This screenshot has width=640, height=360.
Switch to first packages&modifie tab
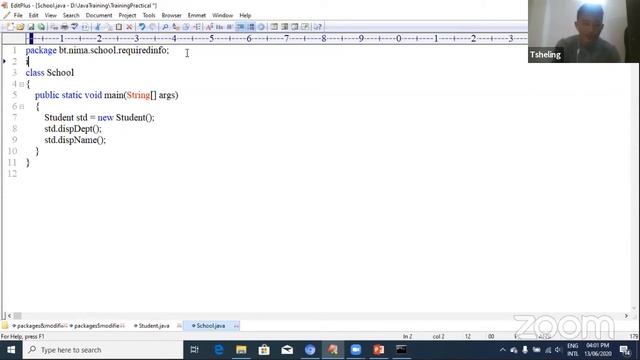click(x=40, y=326)
